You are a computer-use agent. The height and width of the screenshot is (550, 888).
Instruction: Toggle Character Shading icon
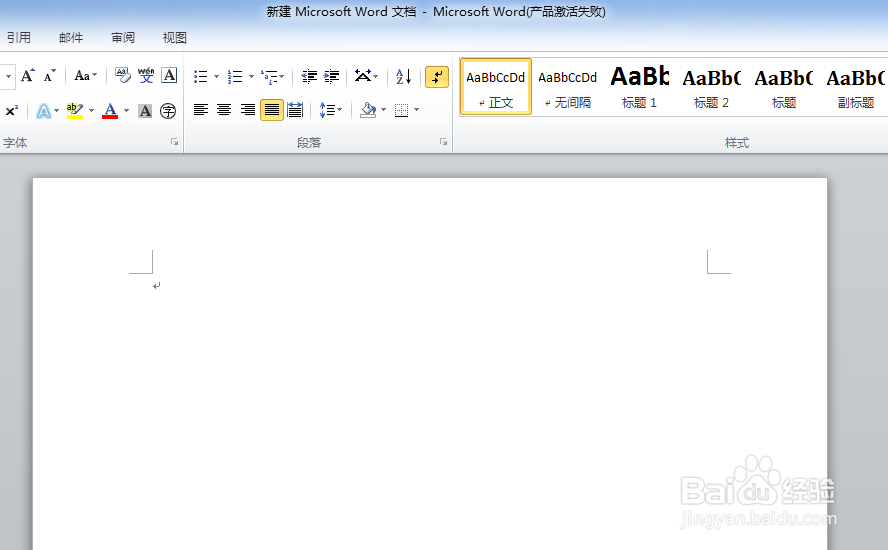(x=145, y=110)
